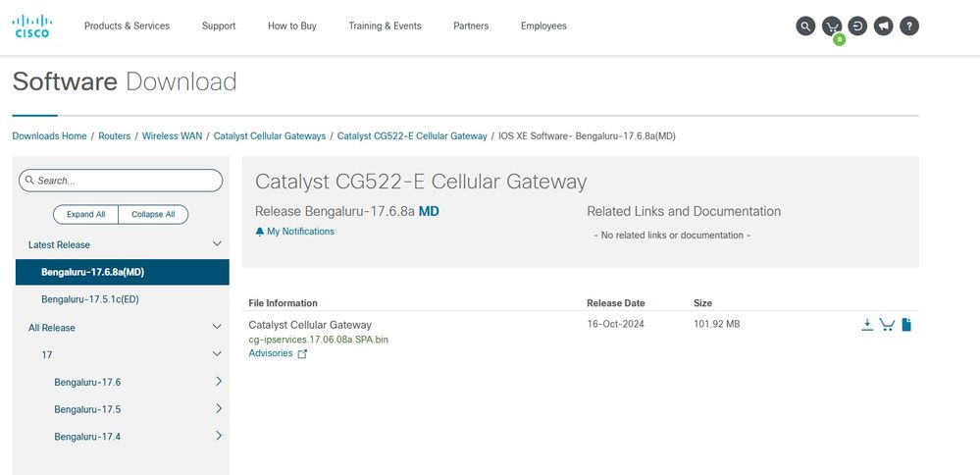Go to Catalyst Cellular Gateways breadcrumb
The width and height of the screenshot is (980, 475).
(270, 136)
